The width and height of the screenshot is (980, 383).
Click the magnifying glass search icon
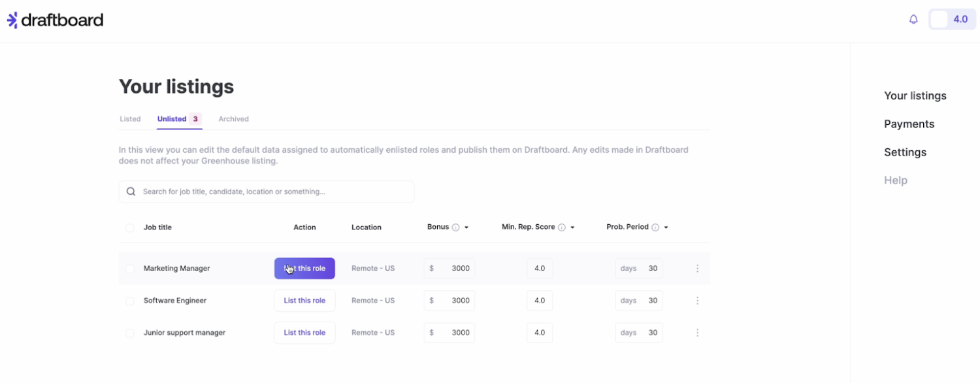tap(131, 191)
